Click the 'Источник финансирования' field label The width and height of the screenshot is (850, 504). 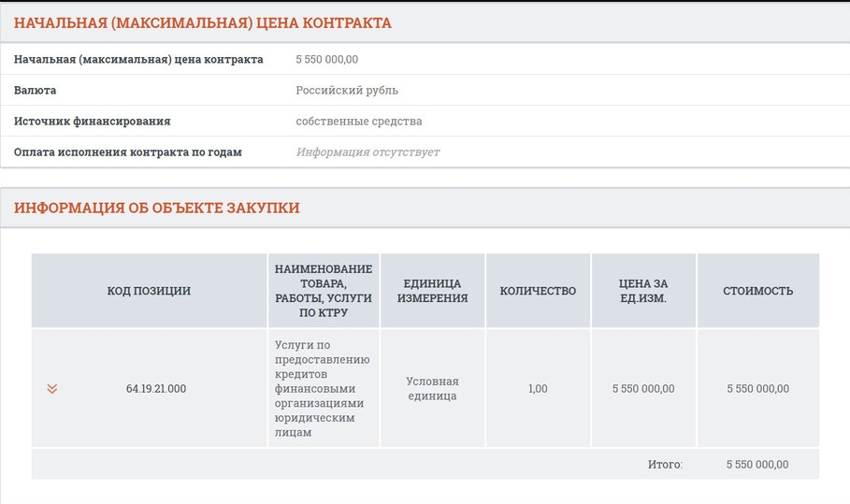(x=92, y=122)
